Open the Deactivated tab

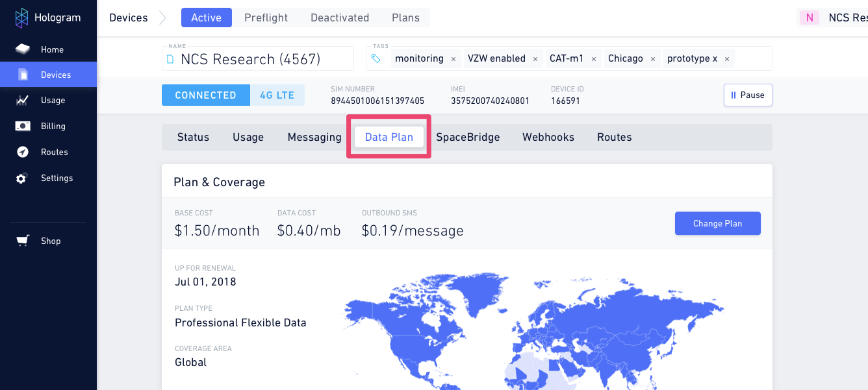[340, 18]
